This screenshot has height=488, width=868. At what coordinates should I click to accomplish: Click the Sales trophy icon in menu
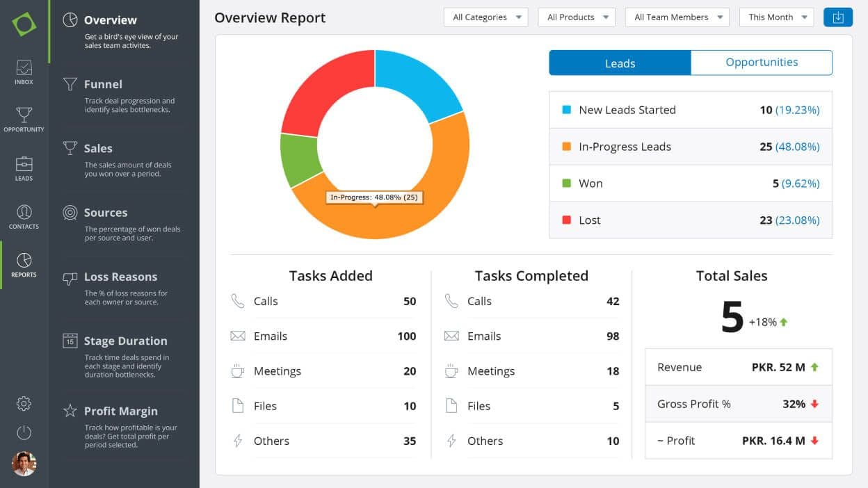(x=70, y=148)
